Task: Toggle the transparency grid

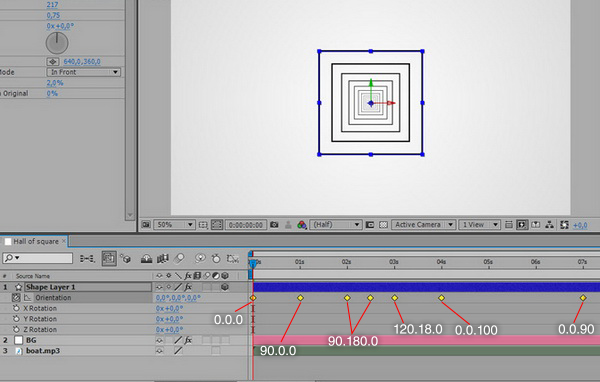Action: [x=383, y=225]
